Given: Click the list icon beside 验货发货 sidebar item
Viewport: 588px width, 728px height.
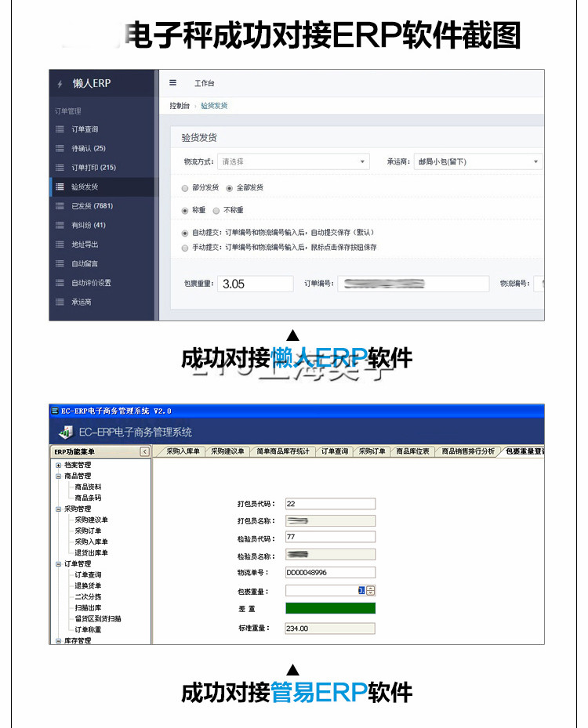Looking at the screenshot, I should [60, 187].
